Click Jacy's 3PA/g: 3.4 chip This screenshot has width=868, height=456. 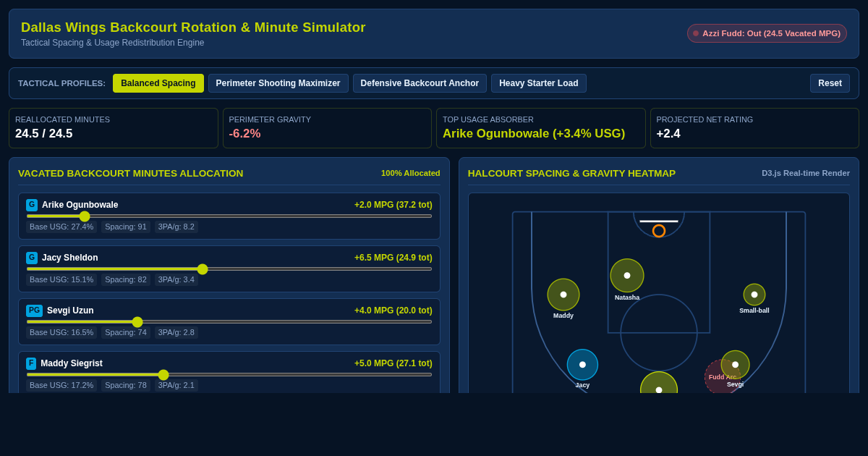tap(176, 279)
